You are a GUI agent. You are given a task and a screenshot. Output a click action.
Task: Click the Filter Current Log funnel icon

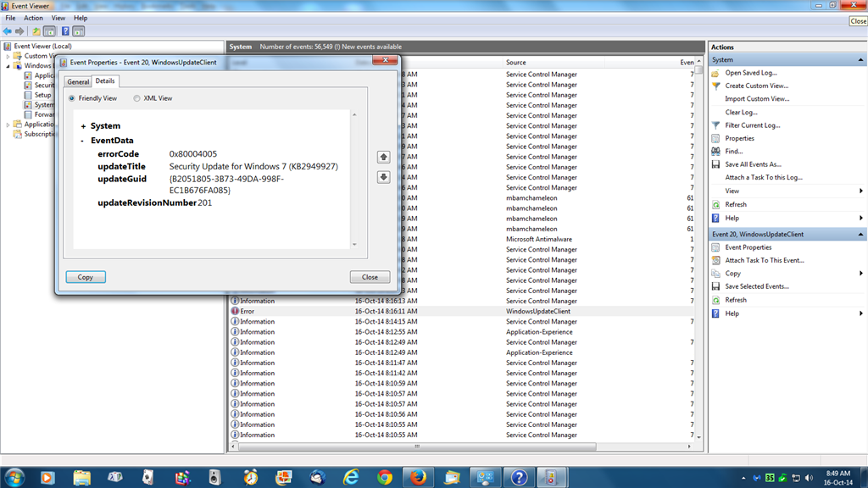(x=715, y=125)
